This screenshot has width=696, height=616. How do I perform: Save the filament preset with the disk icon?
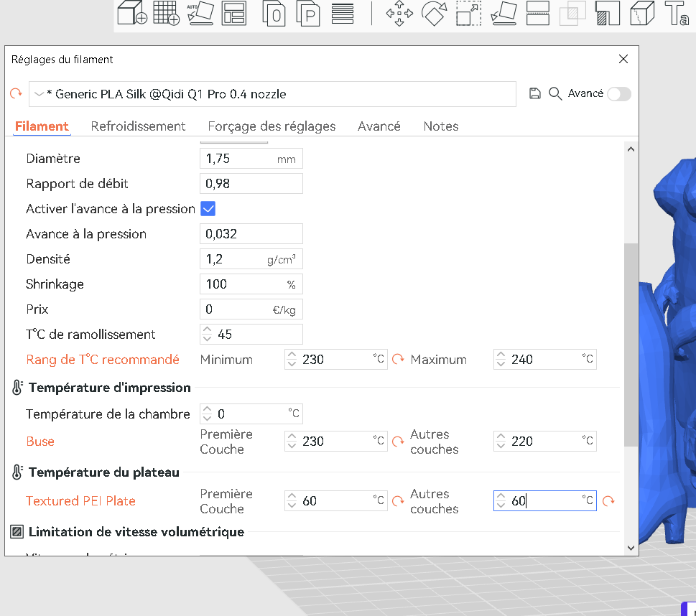click(x=535, y=93)
